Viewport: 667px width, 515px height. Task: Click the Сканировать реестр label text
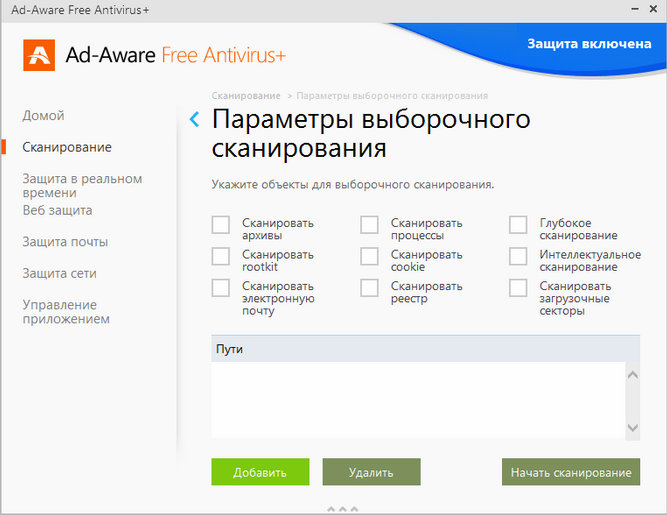coord(426,292)
